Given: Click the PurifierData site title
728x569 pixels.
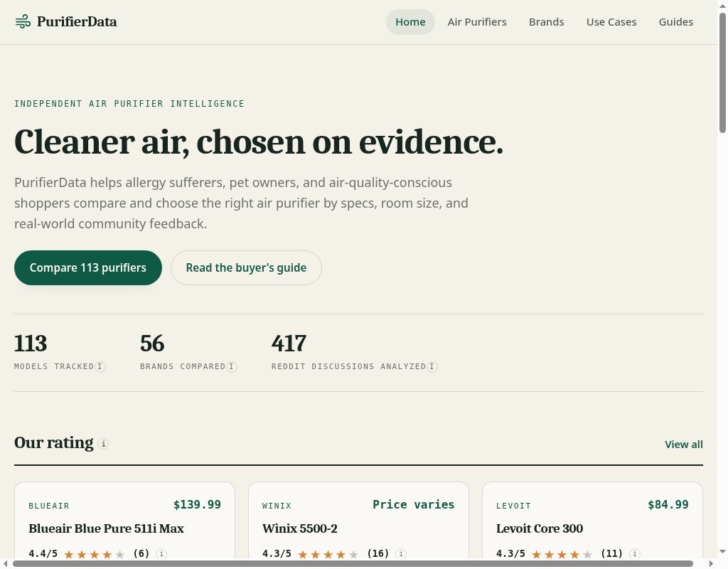Looking at the screenshot, I should [x=77, y=21].
